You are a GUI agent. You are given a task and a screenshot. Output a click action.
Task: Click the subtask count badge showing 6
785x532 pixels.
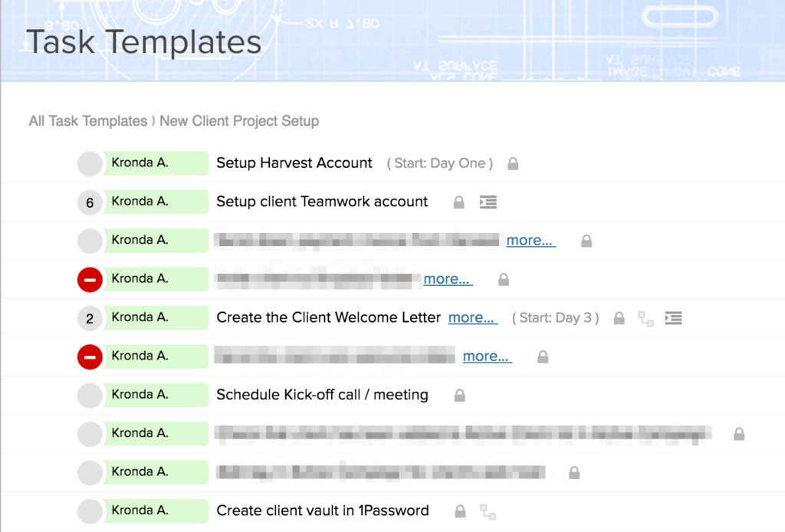point(89,202)
